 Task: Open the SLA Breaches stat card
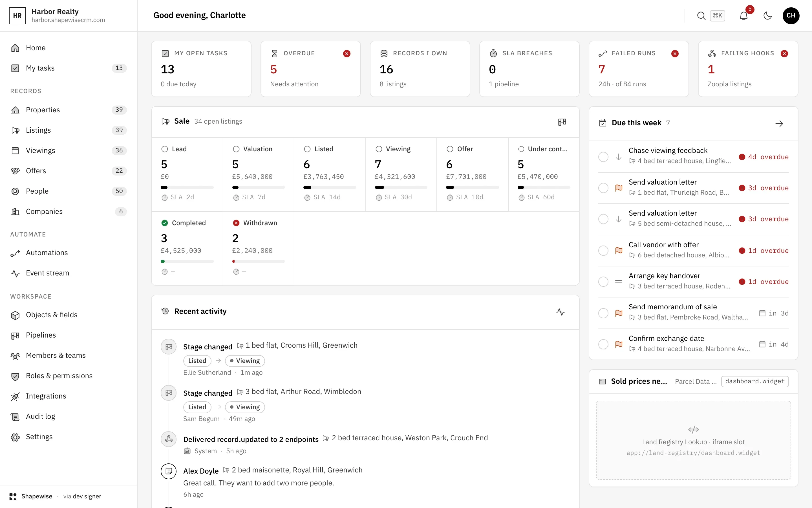(529, 69)
